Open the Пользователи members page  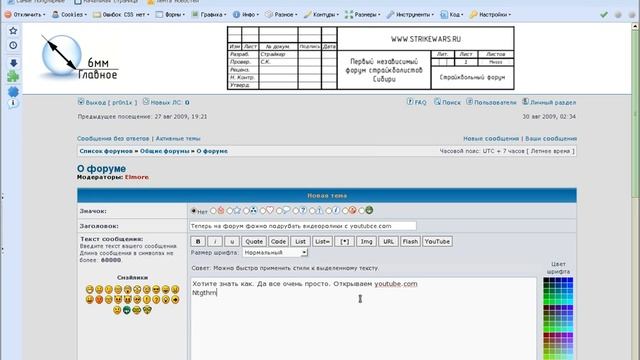[491, 102]
